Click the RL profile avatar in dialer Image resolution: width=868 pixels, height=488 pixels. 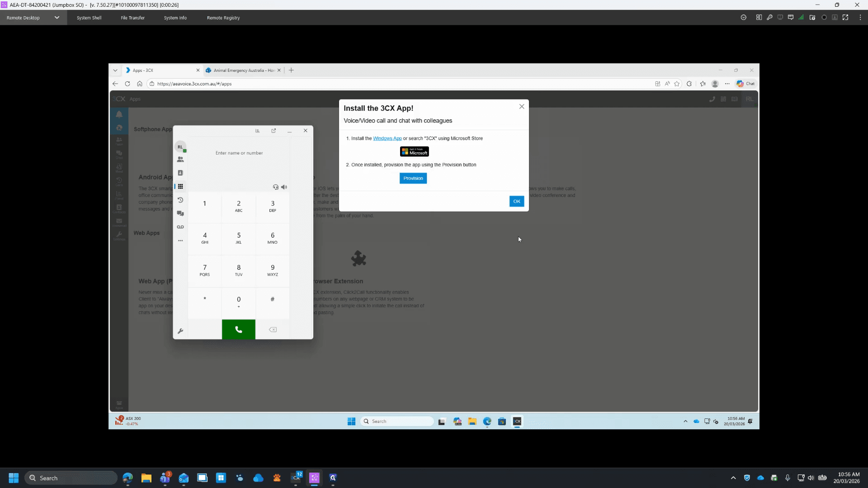coord(180,147)
